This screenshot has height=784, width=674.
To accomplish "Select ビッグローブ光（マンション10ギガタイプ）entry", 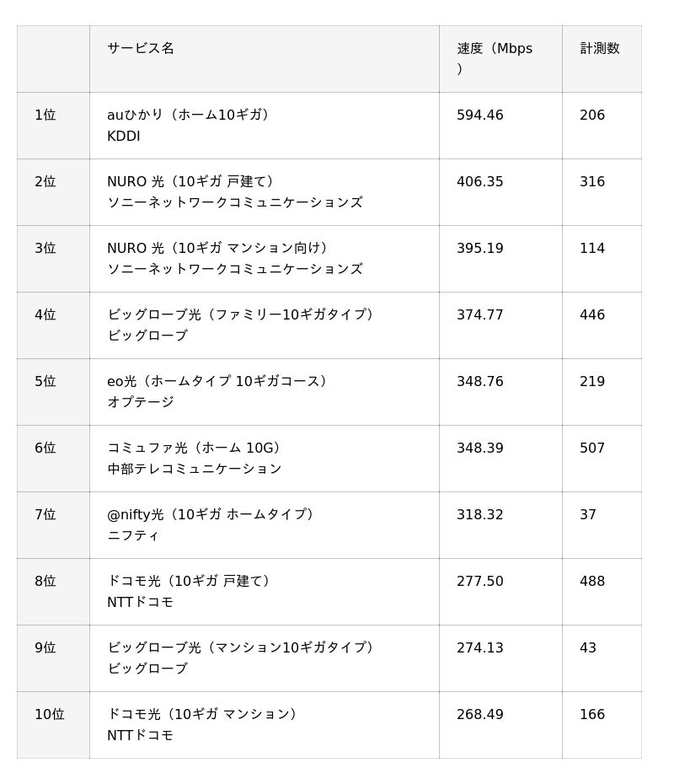I will (x=240, y=648).
